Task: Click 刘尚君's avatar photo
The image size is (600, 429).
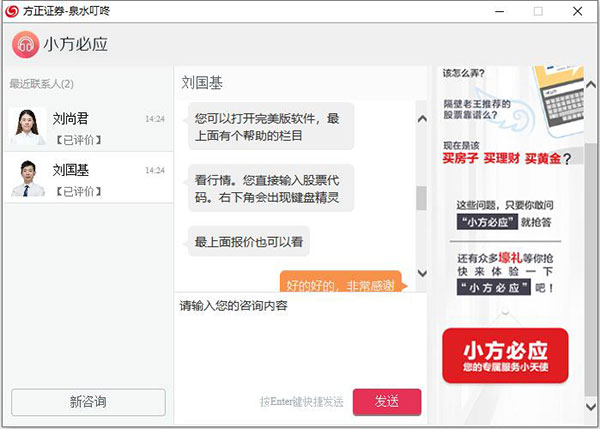Action: 27,125
